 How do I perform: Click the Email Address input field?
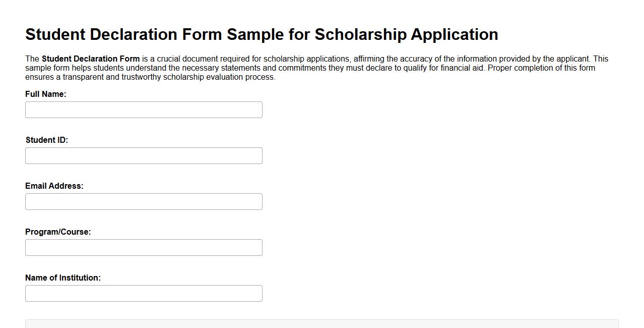pyautogui.click(x=144, y=201)
